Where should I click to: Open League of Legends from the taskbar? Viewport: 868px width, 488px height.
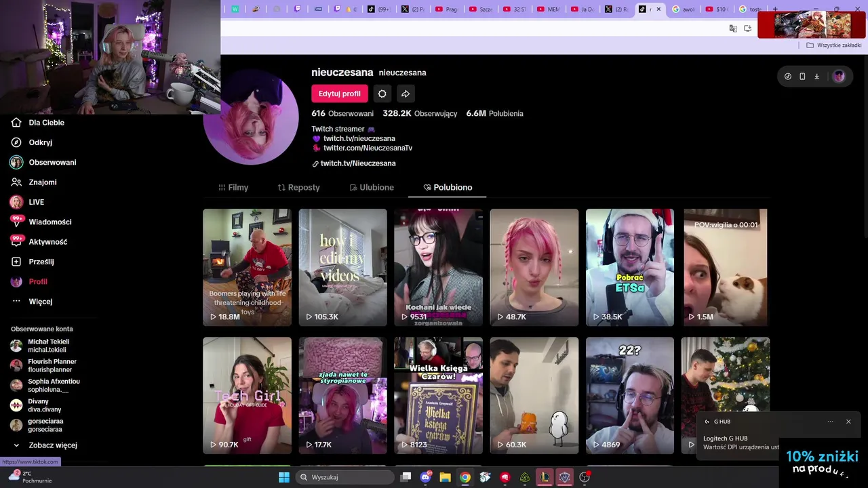tap(545, 477)
